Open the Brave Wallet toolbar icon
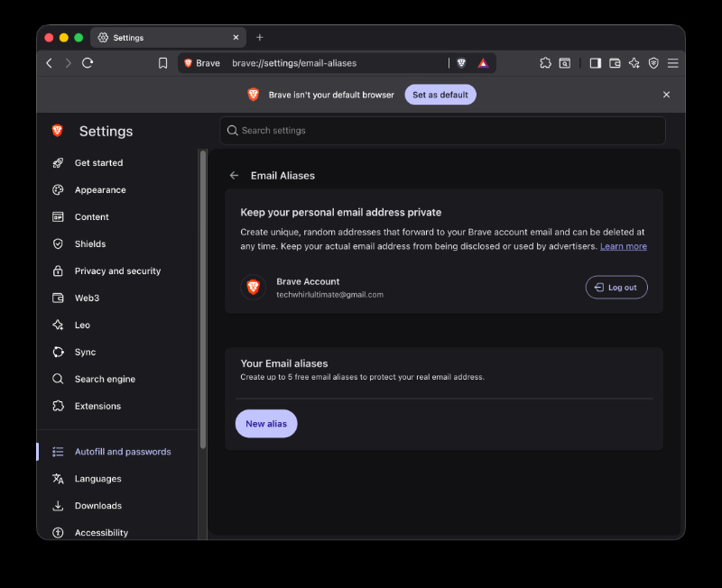 [615, 63]
